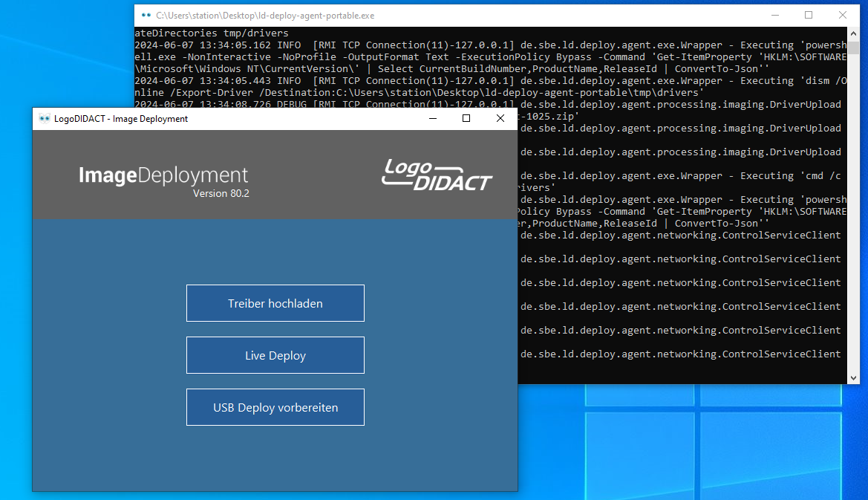868x500 pixels.
Task: Start Live Deploy
Action: tap(275, 355)
